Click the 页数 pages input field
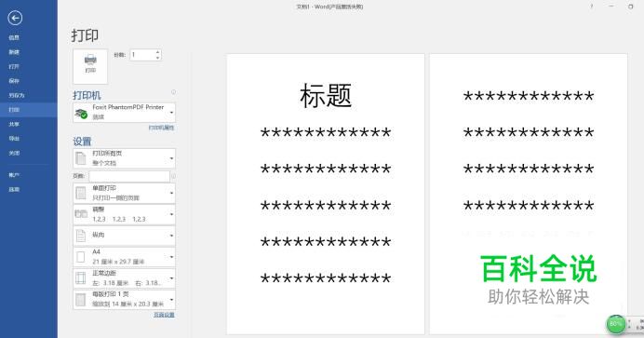Screen dimensions: 644x338 (x=129, y=176)
